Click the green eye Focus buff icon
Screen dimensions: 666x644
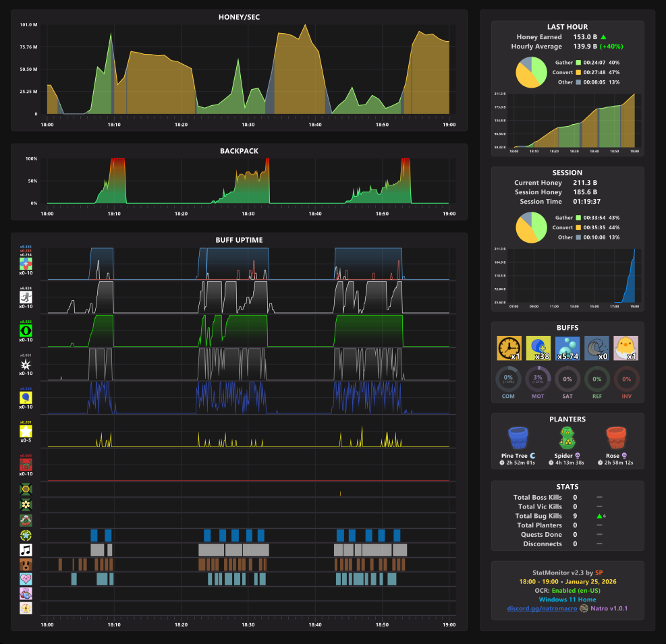[26, 330]
